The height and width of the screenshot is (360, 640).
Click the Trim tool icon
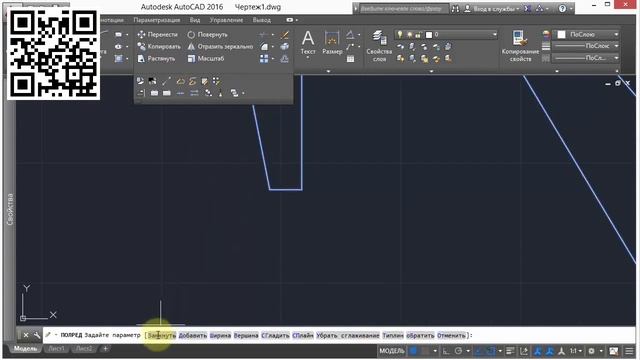(264, 35)
